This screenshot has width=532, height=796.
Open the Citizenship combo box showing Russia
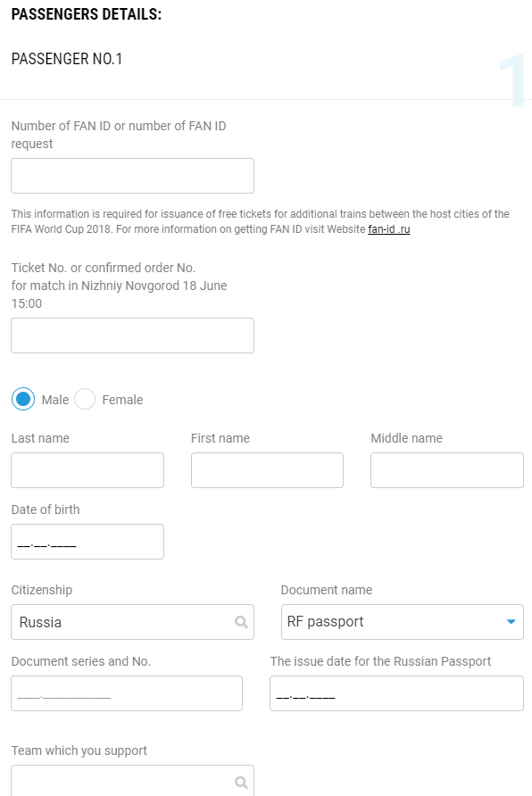click(132, 622)
